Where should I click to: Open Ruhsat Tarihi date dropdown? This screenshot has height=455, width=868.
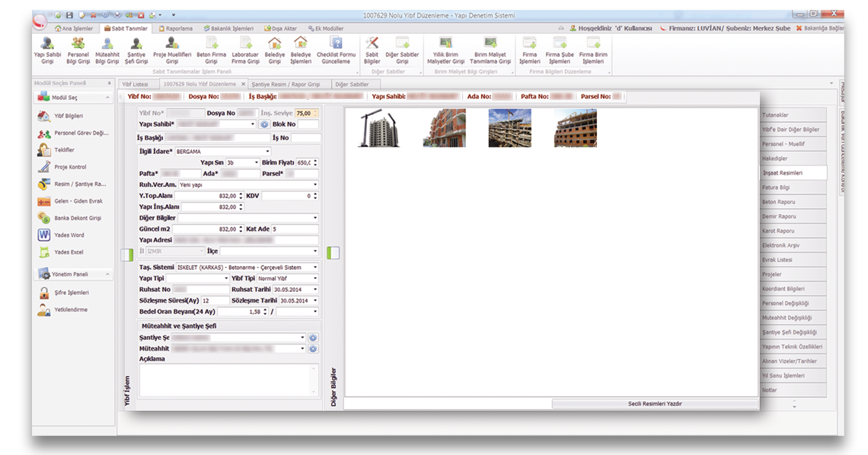click(x=315, y=290)
